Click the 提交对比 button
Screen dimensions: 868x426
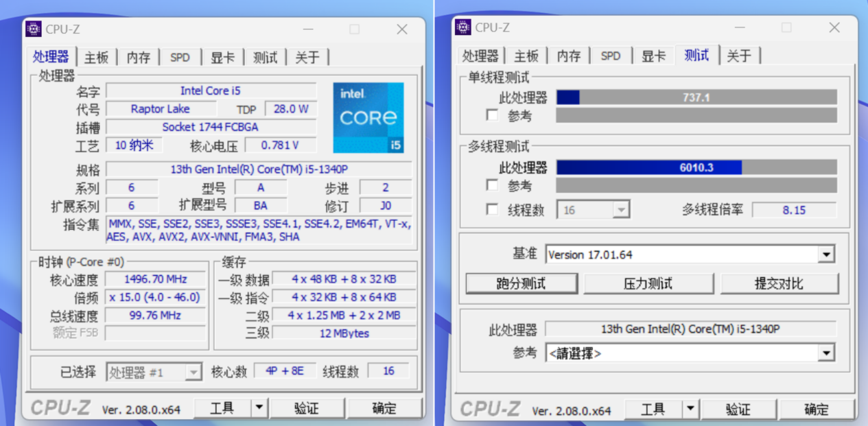[x=779, y=283]
